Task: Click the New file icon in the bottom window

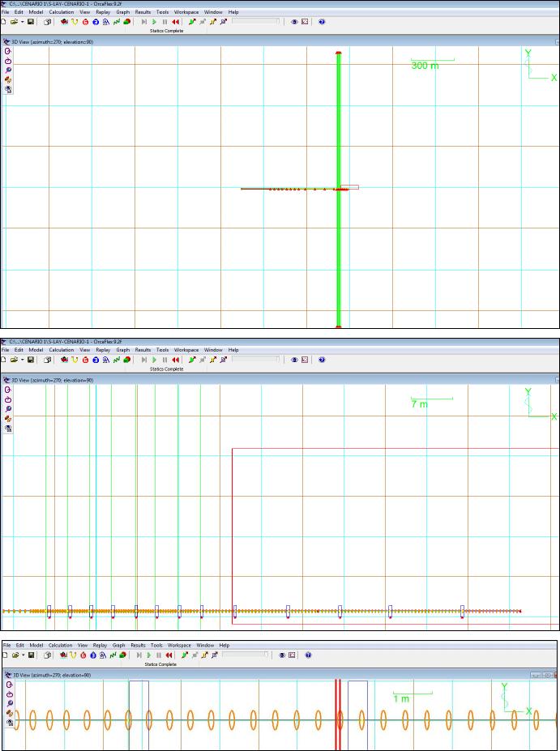Action: (3, 655)
